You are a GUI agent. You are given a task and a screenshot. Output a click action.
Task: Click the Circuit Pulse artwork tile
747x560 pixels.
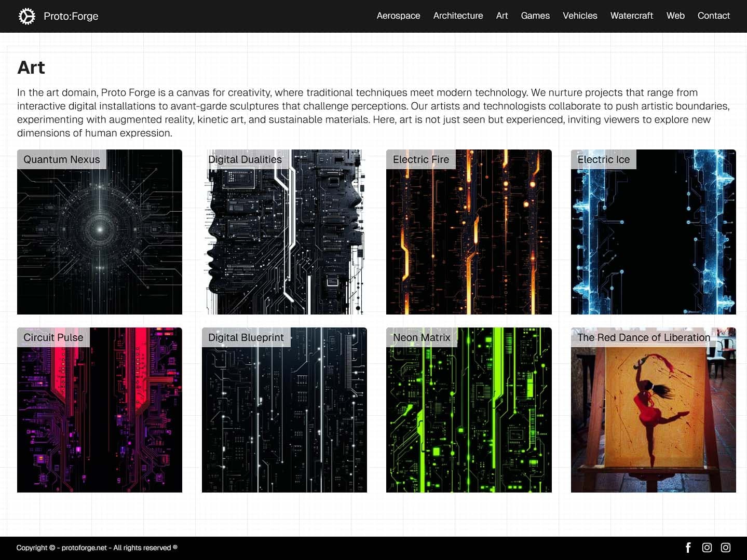(x=100, y=410)
